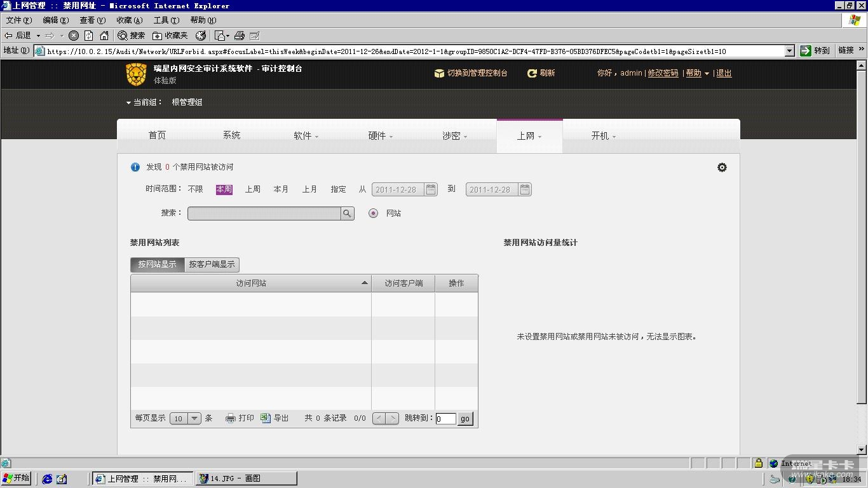Click the 导出 export icon
868x488 pixels.
coord(266,418)
